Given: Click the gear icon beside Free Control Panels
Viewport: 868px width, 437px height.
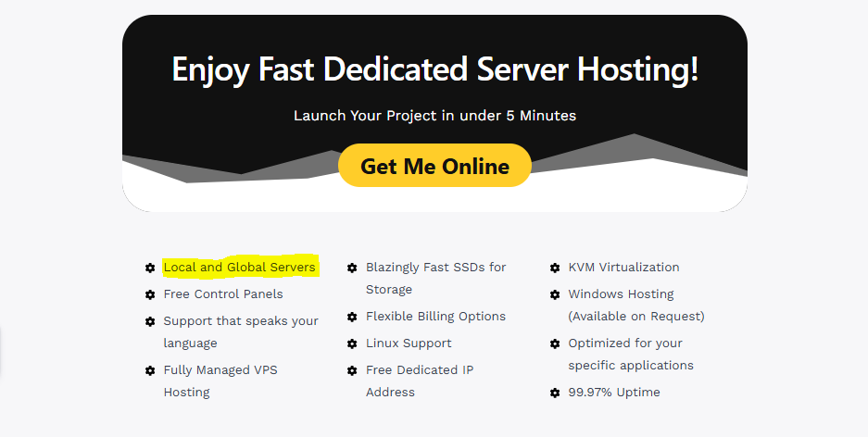Looking at the screenshot, I should 150,294.
